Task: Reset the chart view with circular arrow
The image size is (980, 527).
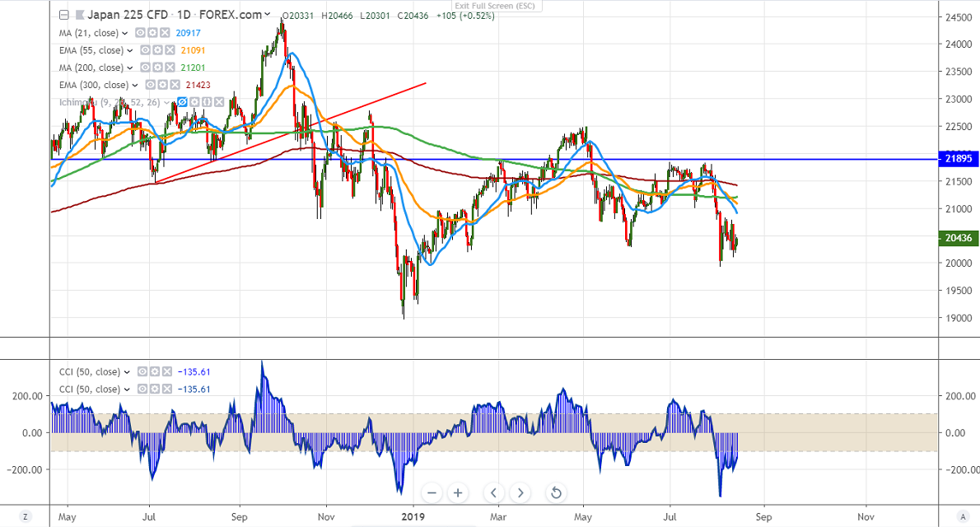Action: click(x=556, y=492)
